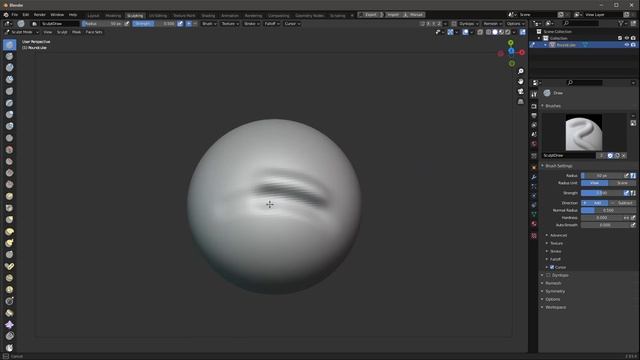Open the Sculpt Mode selector dropdown
The image size is (640, 360).
22,32
